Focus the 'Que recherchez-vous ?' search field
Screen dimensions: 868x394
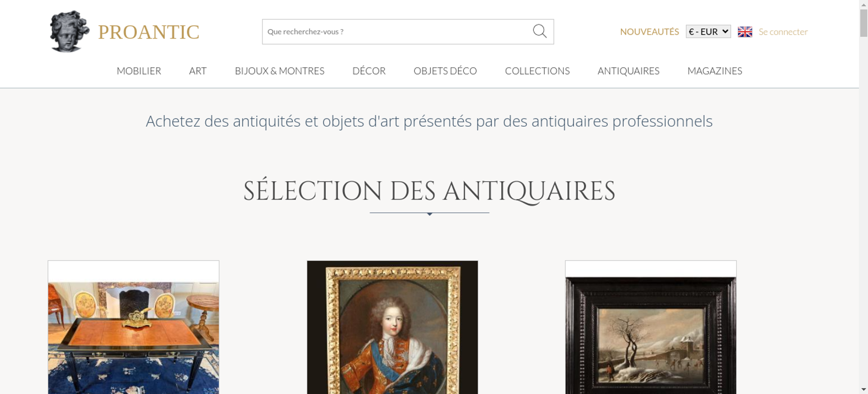[397, 32]
